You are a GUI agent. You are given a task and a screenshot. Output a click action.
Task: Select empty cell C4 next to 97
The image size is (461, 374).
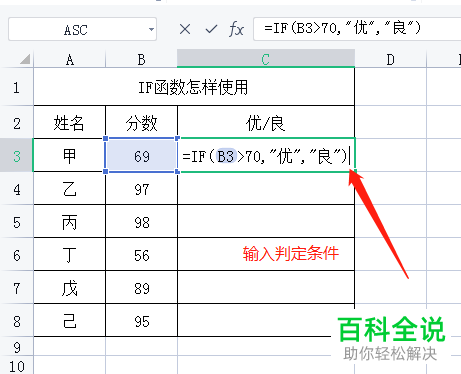coord(266,189)
